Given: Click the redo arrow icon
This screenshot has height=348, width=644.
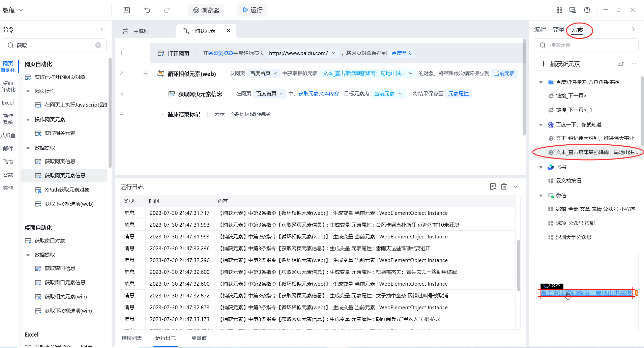Looking at the screenshot, I should 167,10.
